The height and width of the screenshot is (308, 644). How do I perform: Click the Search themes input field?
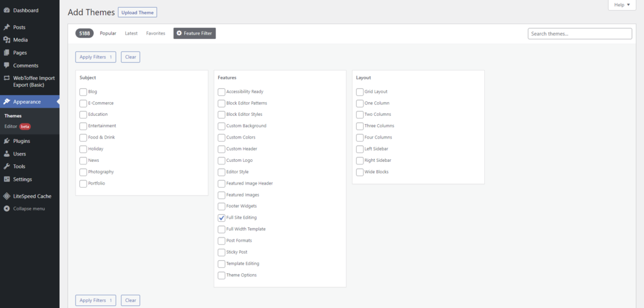pos(579,33)
